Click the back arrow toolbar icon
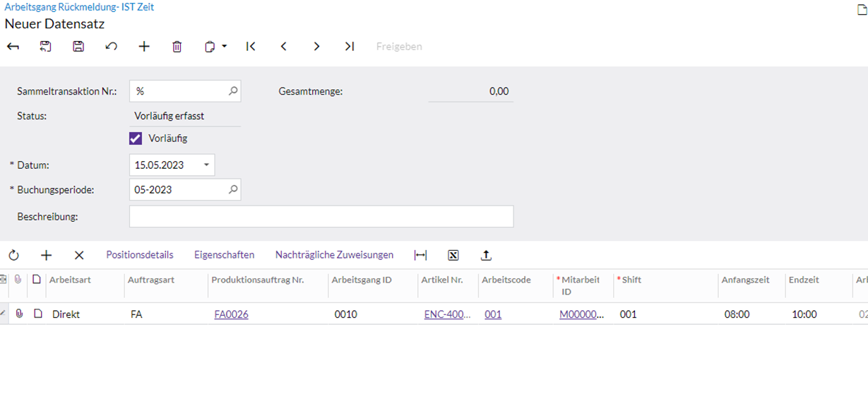Screen dimensions: 868x397 coord(13,47)
